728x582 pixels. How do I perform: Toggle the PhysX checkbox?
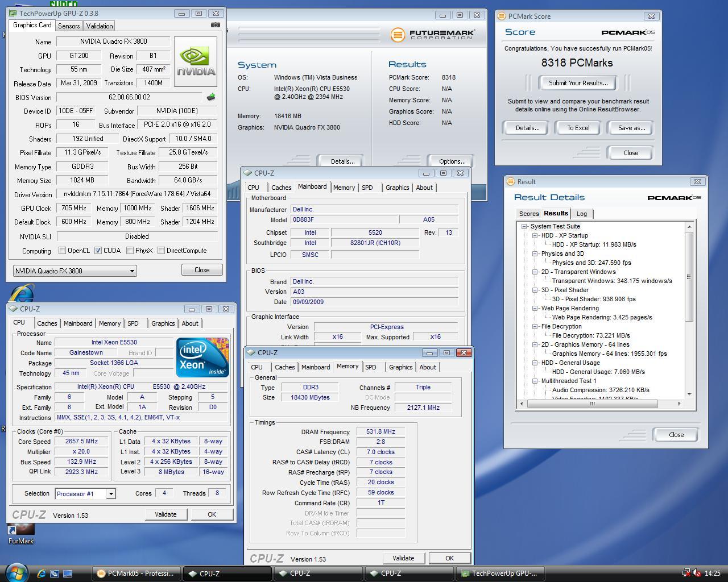pos(130,251)
